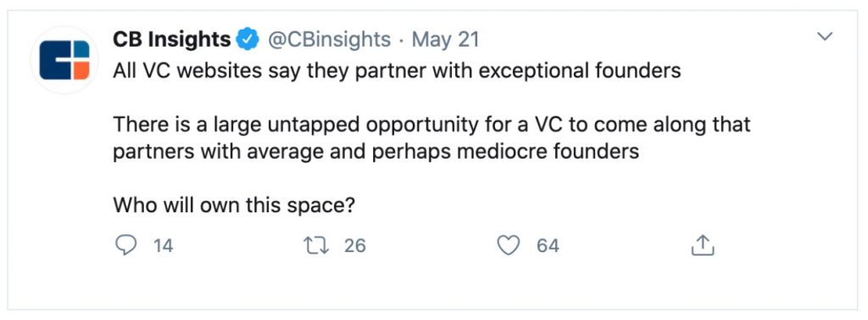Click the retweet count 26

[x=355, y=245]
